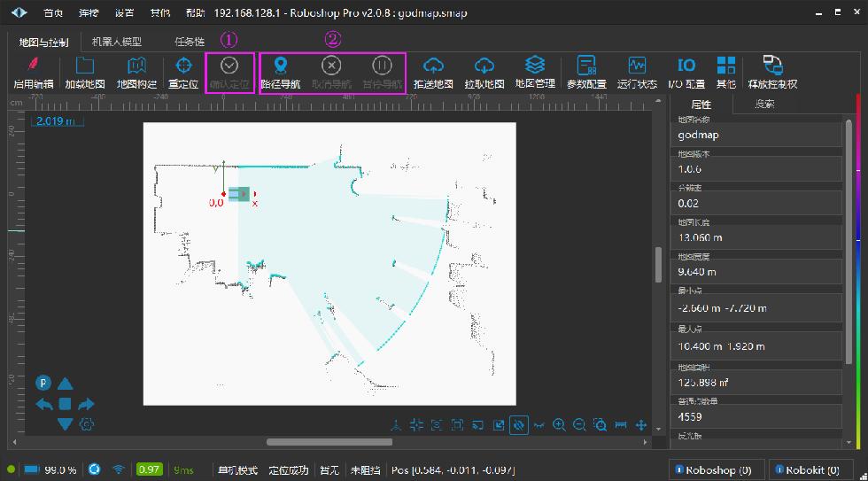868x481 pixels.
Task: Open the Help menu
Action: tap(196, 12)
